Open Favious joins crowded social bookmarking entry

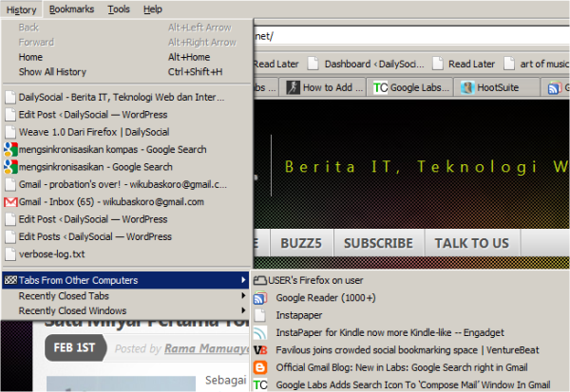[410, 350]
